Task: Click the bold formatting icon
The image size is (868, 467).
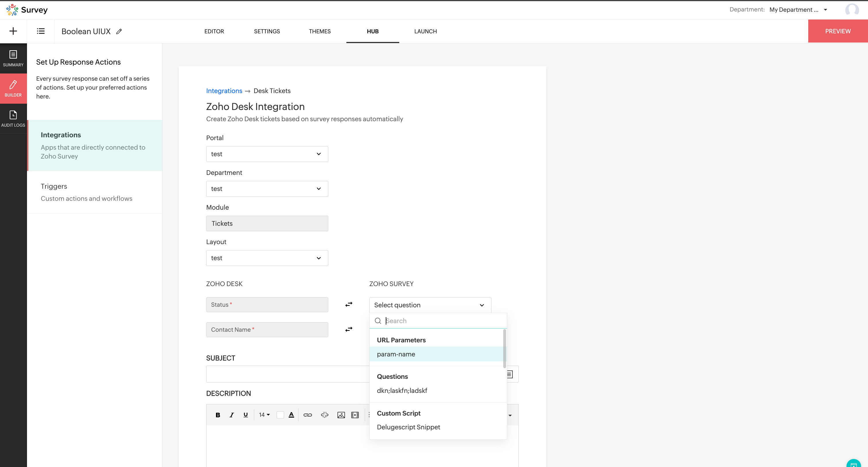Action: coord(218,415)
